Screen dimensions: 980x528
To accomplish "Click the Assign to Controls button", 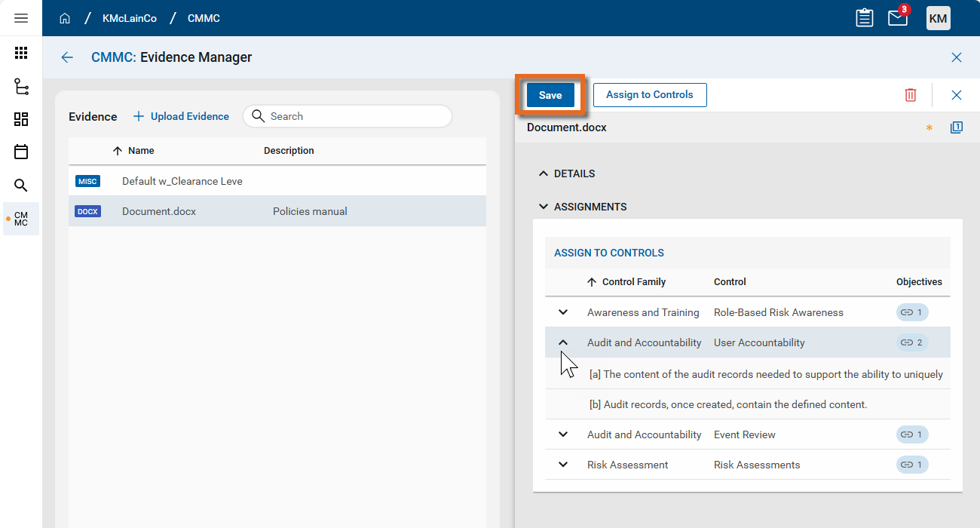I will click(650, 95).
